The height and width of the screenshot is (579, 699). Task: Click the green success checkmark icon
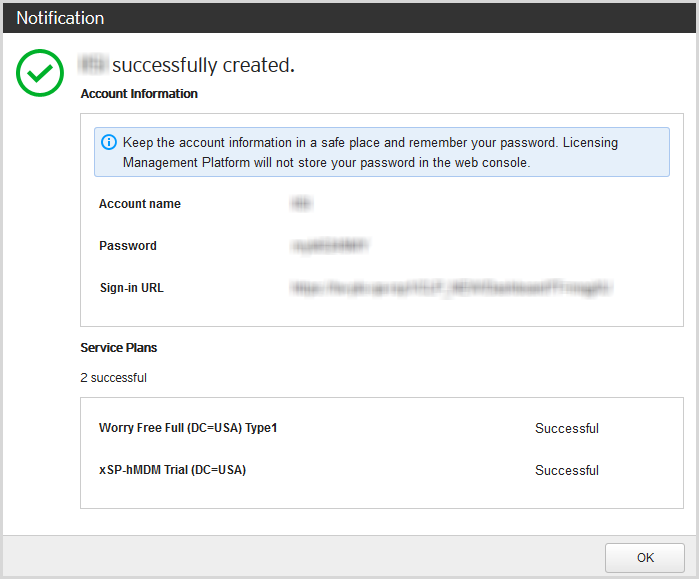point(40,73)
